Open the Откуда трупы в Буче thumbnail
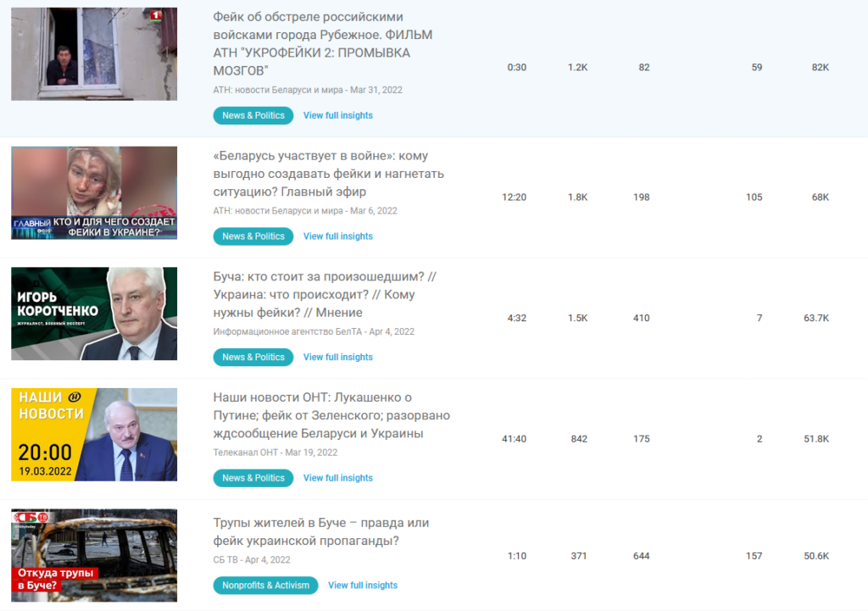868x611 pixels. coord(94,555)
